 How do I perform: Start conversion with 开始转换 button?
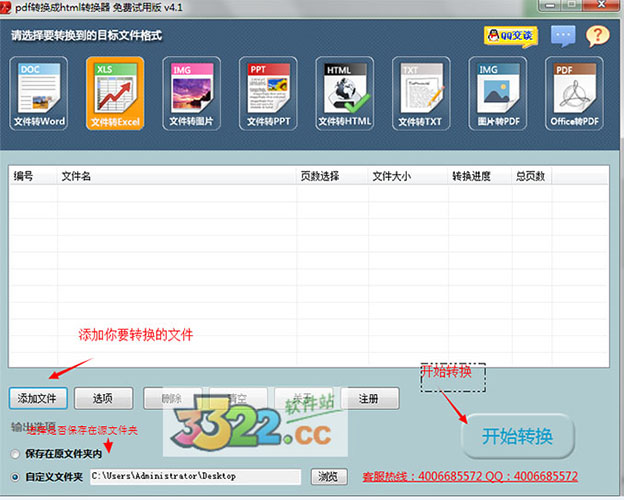517,436
